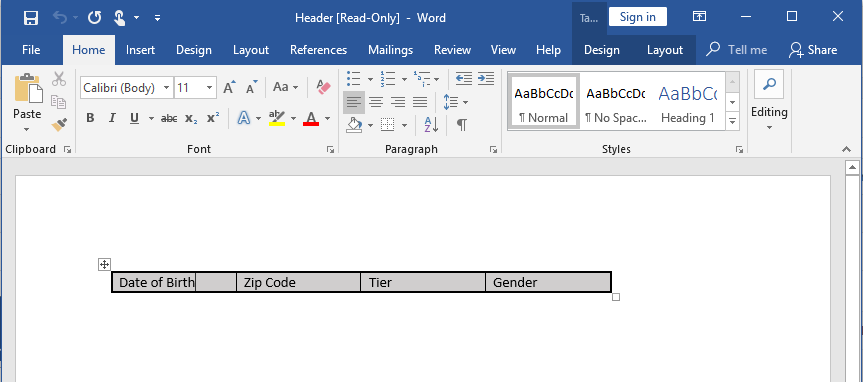Screen dimensions: 863x382
Task: Click the Borders icon
Action: click(388, 125)
